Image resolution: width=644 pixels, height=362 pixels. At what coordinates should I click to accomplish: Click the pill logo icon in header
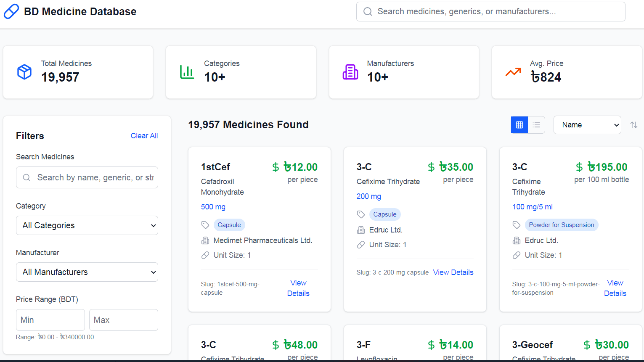point(11,11)
